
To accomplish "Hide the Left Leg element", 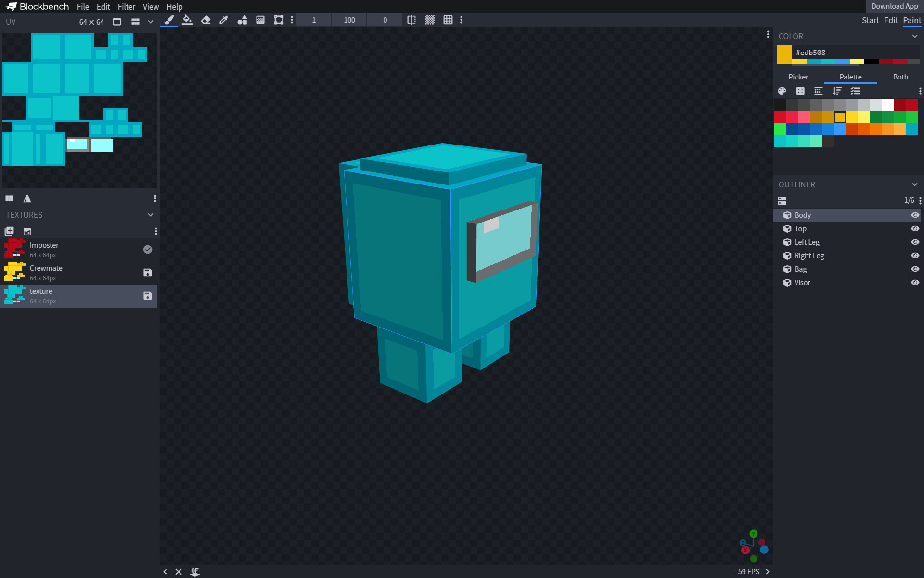I will (x=915, y=242).
